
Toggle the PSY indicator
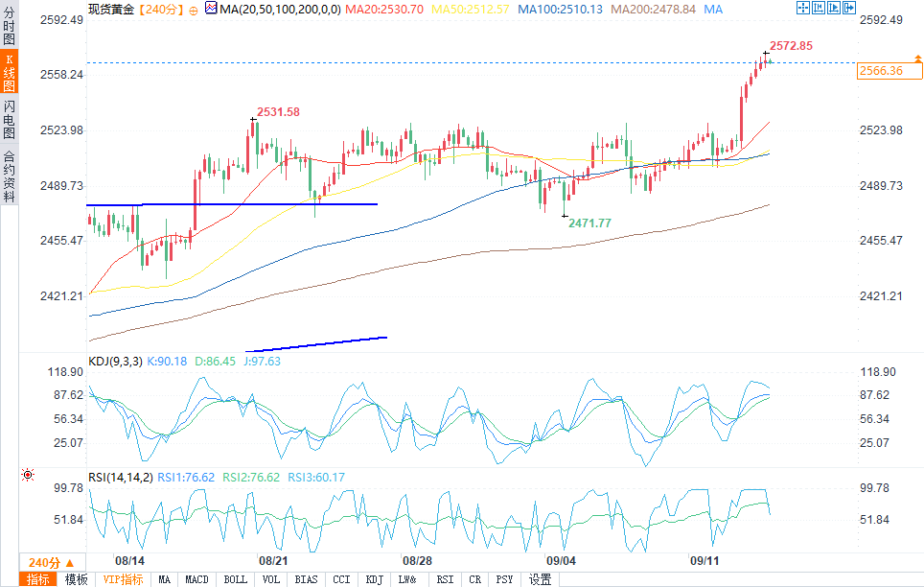tap(503, 579)
